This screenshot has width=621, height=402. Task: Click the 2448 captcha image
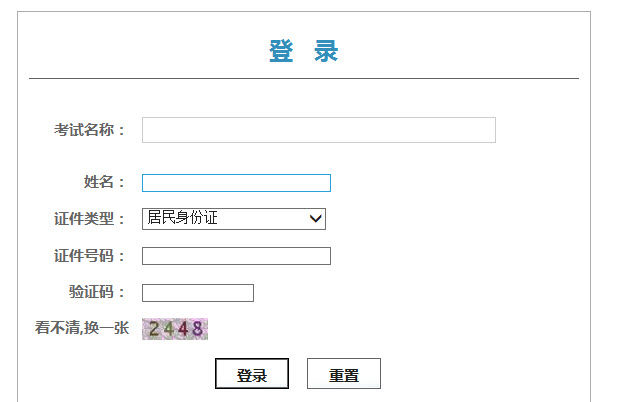coord(175,328)
